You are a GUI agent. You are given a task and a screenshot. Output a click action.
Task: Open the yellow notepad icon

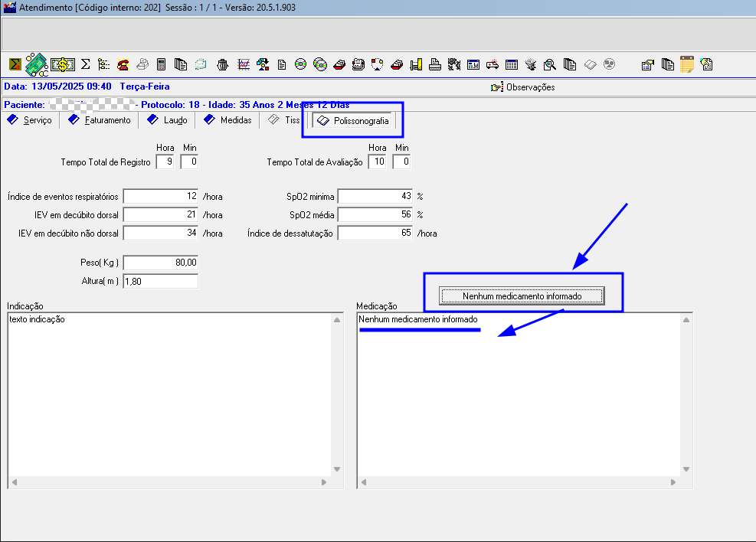687,64
